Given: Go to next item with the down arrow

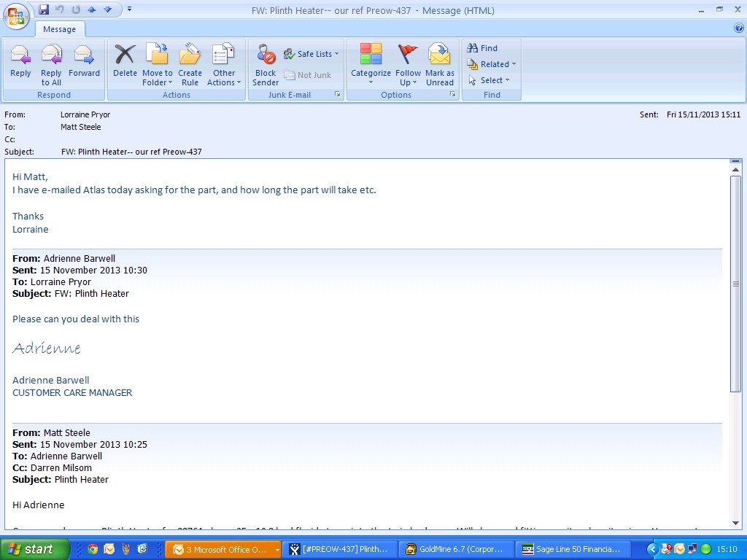Looking at the screenshot, I should pyautogui.click(x=108, y=9).
